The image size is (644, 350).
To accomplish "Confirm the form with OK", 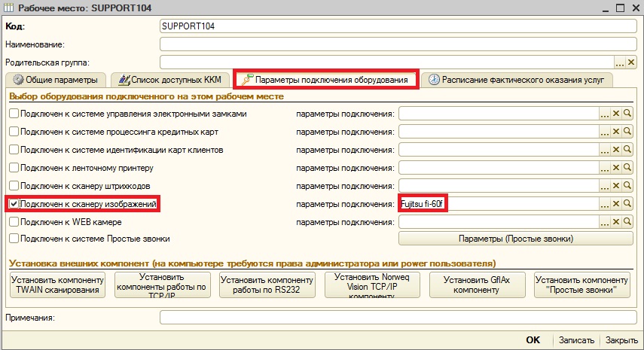I will (533, 339).
